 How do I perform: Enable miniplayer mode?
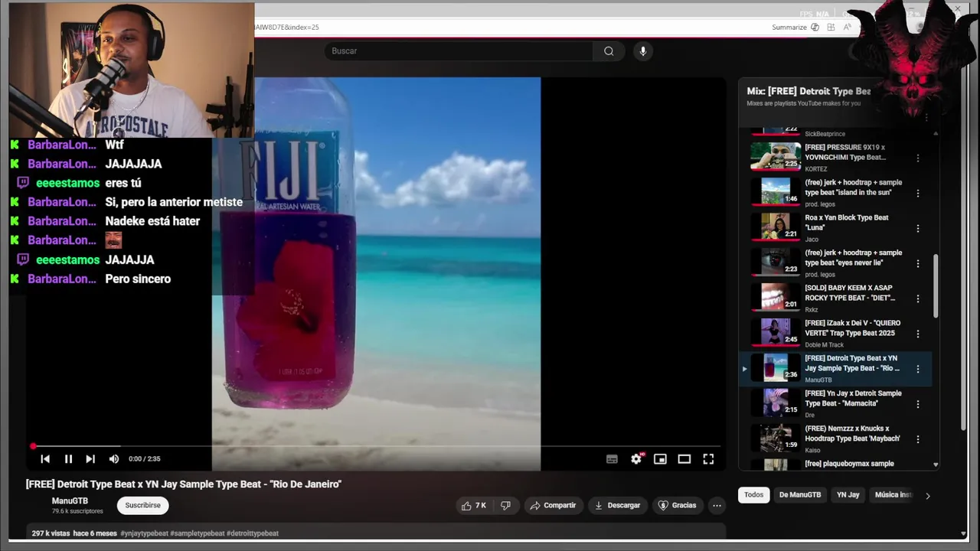660,458
